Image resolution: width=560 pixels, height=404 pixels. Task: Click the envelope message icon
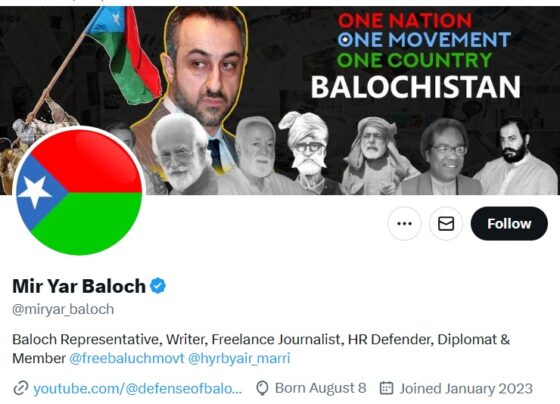pyautogui.click(x=446, y=224)
